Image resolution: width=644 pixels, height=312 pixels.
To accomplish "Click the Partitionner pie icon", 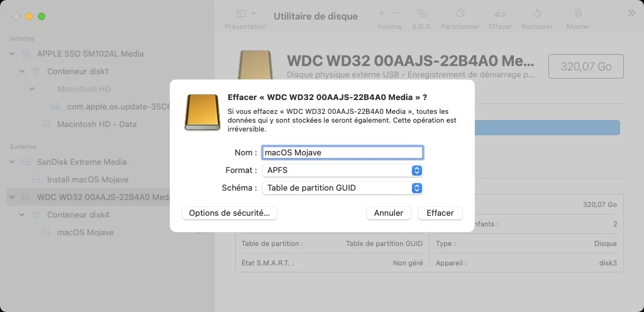I will coord(460,14).
